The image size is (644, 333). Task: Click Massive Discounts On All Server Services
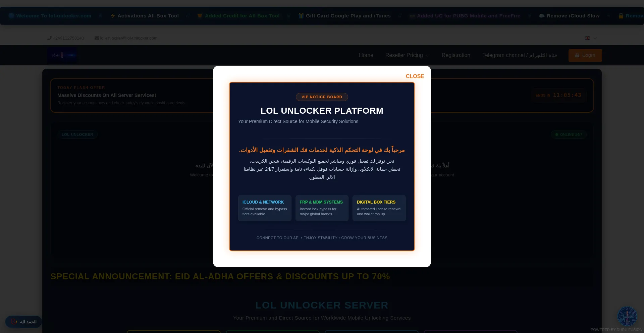107,95
